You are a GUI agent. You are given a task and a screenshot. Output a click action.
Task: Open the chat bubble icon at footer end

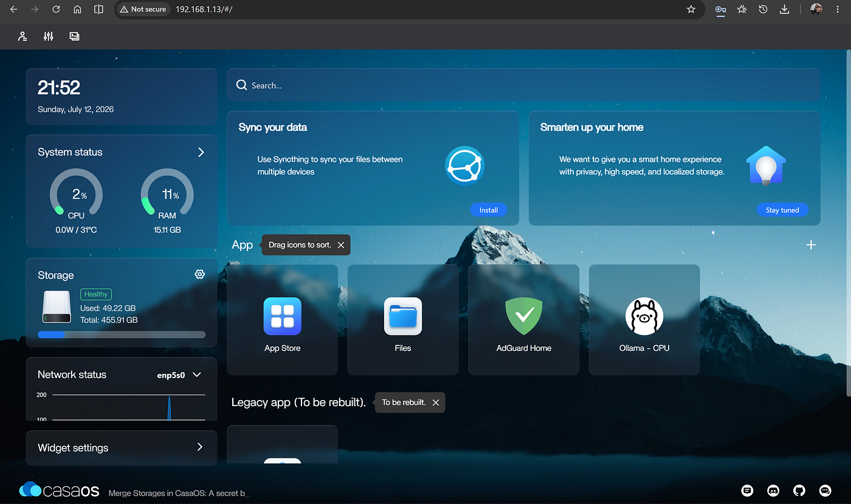(825, 491)
